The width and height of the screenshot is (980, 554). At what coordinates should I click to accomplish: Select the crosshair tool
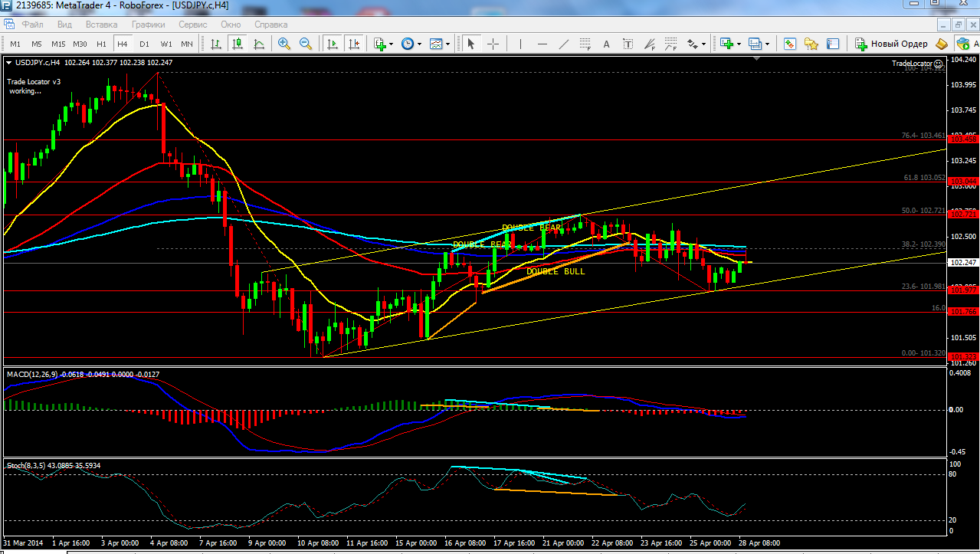493,44
